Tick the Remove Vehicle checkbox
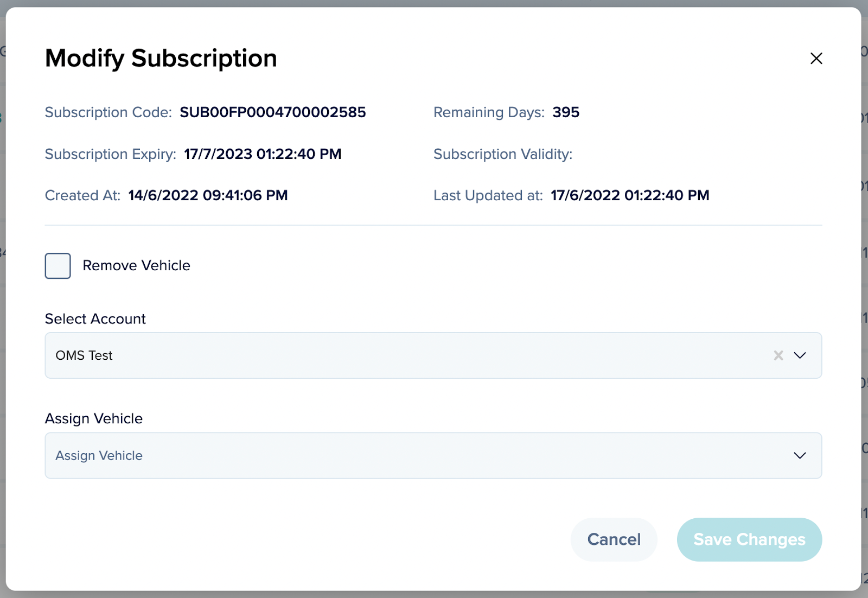 click(x=58, y=266)
